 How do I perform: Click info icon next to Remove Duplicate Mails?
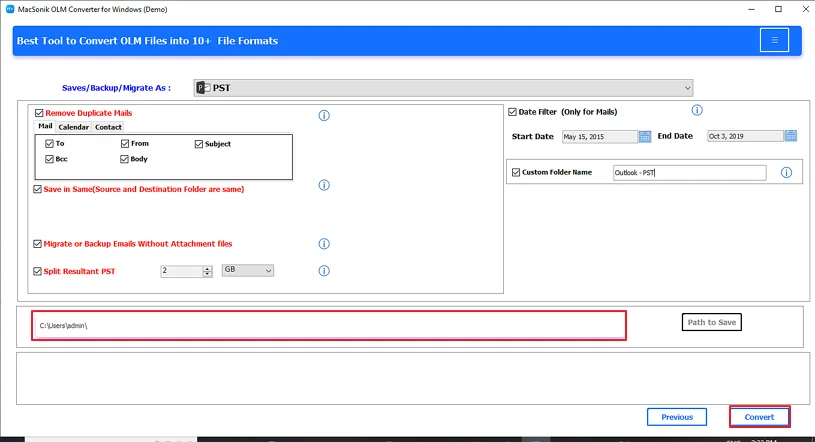tap(324, 116)
